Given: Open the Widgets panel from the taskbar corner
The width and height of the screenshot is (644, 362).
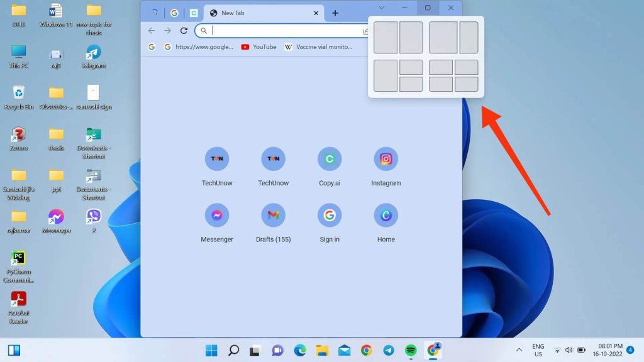Looking at the screenshot, I should point(14,350).
